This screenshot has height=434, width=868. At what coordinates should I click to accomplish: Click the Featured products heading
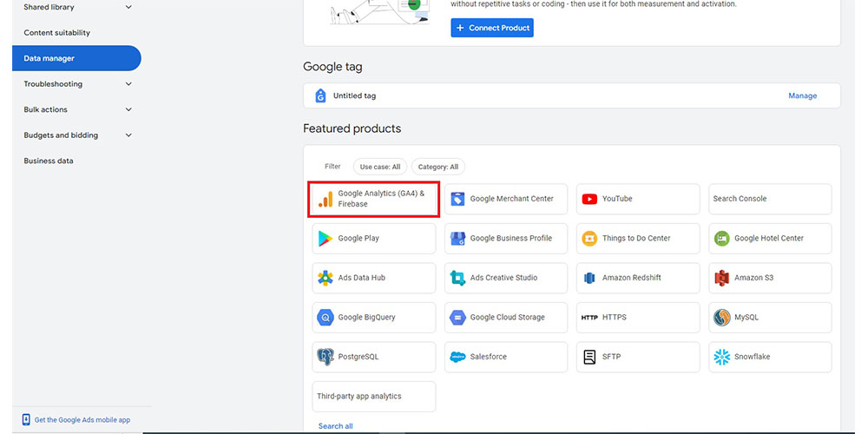[x=352, y=128]
